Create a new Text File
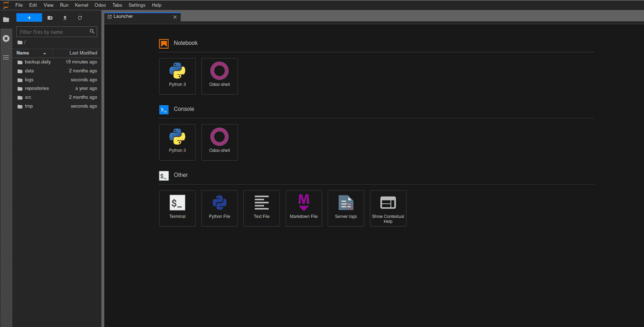The image size is (644, 327). 262,208
